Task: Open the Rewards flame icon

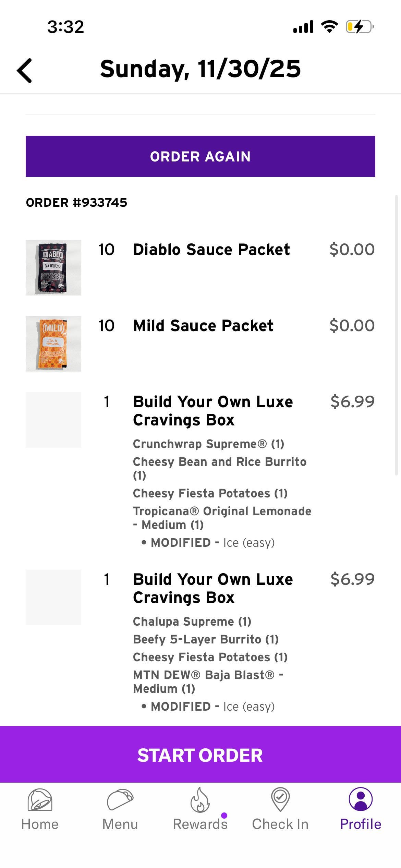Action: tap(200, 800)
